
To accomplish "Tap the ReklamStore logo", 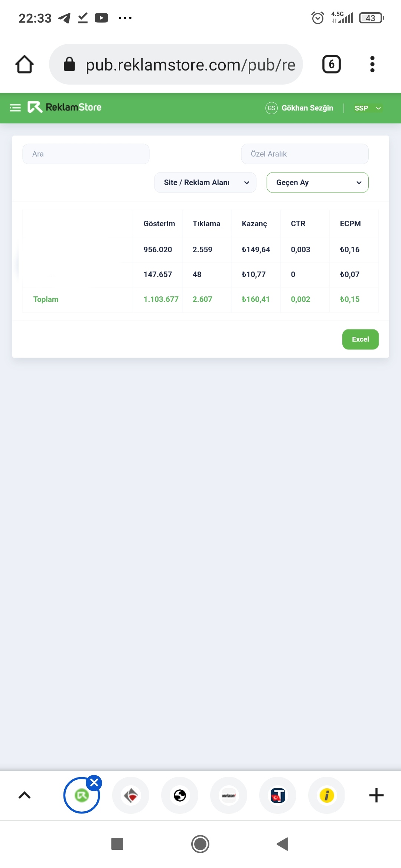I will (65, 107).
